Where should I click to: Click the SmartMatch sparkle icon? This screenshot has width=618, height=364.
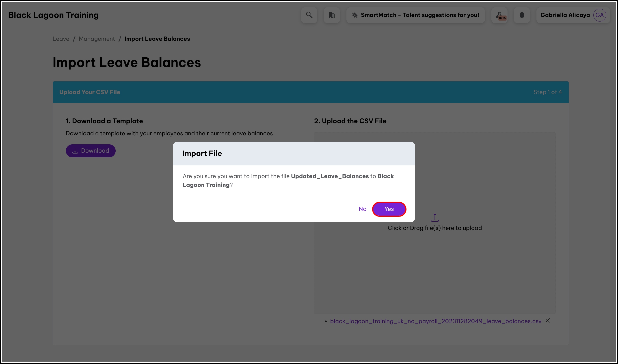coord(355,15)
